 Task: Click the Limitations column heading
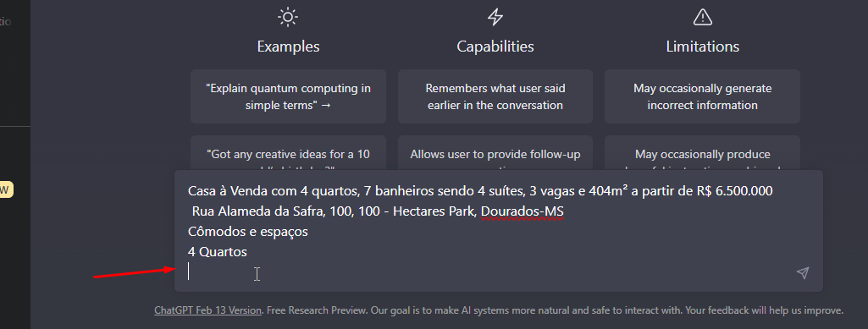pyautogui.click(x=703, y=47)
